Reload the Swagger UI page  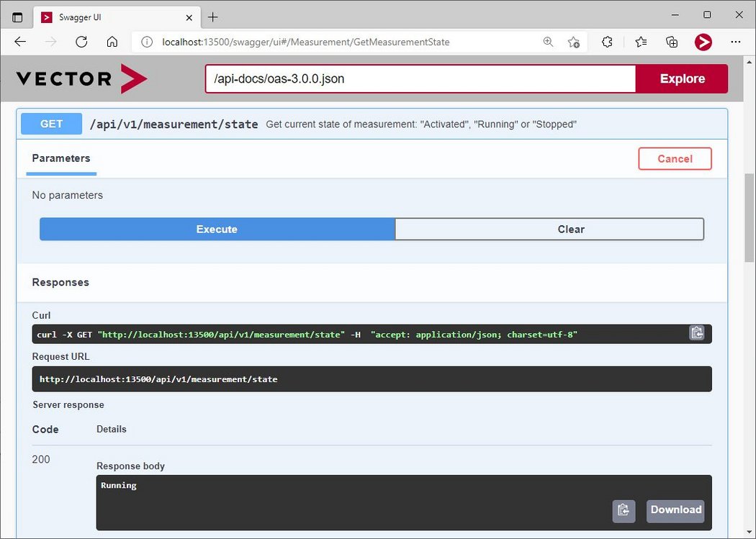click(x=81, y=42)
